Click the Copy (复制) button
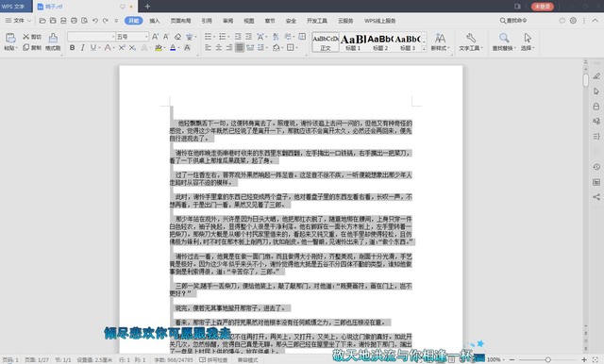 click(x=32, y=48)
